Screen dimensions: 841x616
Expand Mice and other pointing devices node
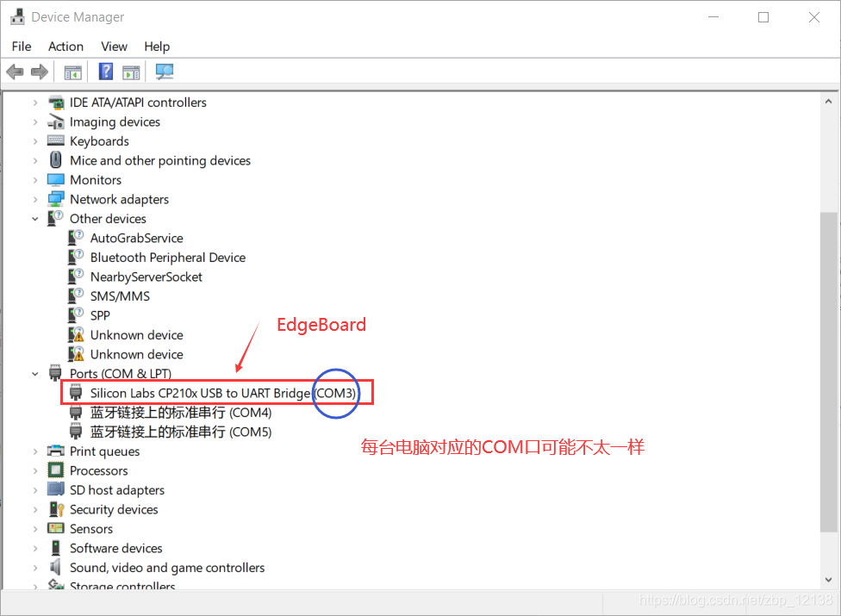[35, 160]
